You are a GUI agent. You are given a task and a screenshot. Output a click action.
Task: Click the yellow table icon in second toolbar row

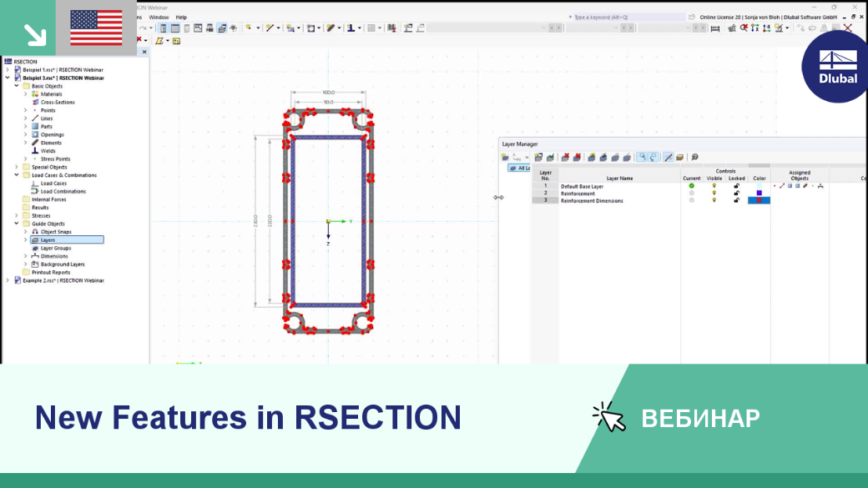click(x=177, y=41)
